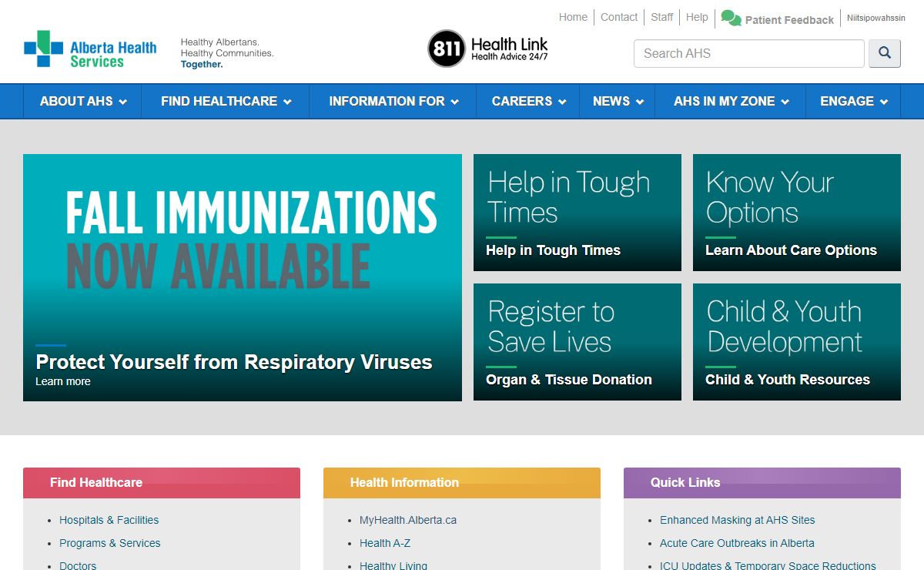
Task: Go to the Home link
Action: (x=573, y=17)
